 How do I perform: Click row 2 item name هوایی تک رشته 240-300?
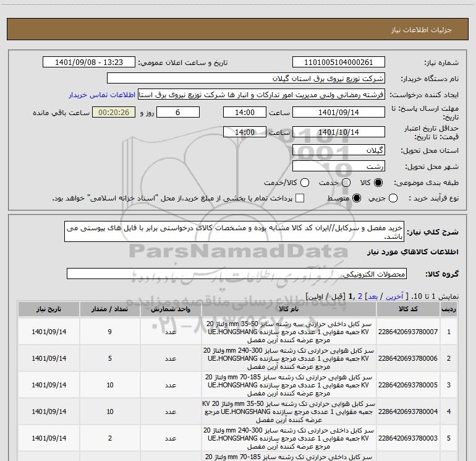point(289,358)
